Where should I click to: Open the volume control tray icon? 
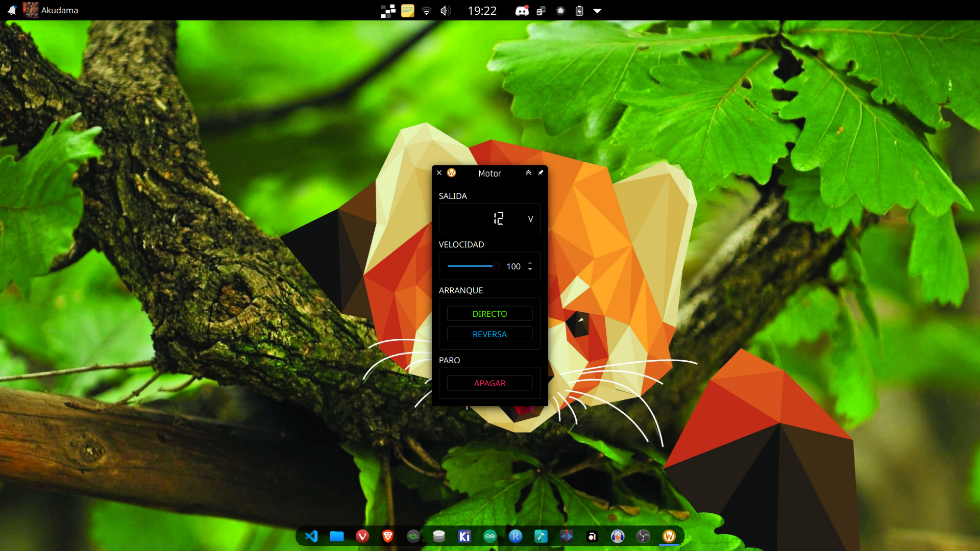click(446, 11)
